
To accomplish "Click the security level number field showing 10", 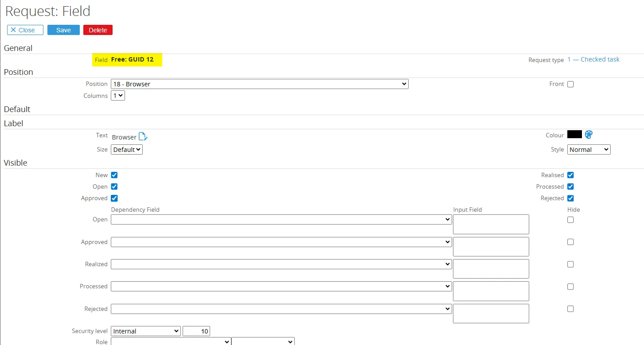I will coord(196,331).
